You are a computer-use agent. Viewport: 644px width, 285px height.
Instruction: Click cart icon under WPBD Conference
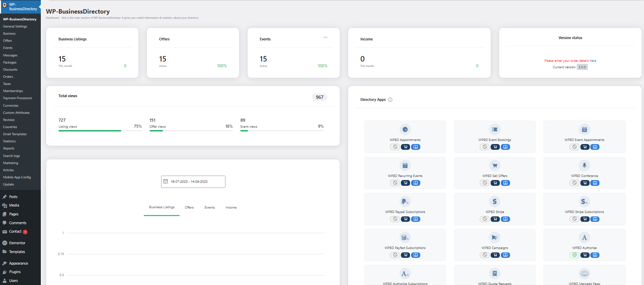585,183
